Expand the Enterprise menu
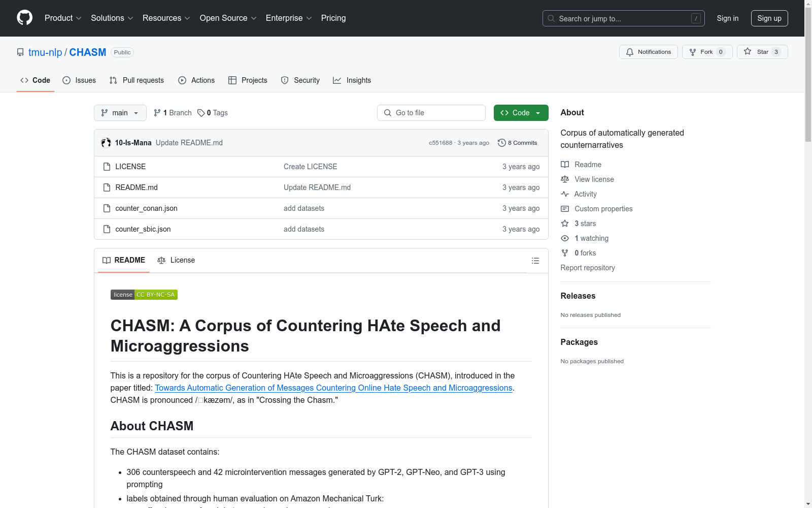 [x=289, y=18]
